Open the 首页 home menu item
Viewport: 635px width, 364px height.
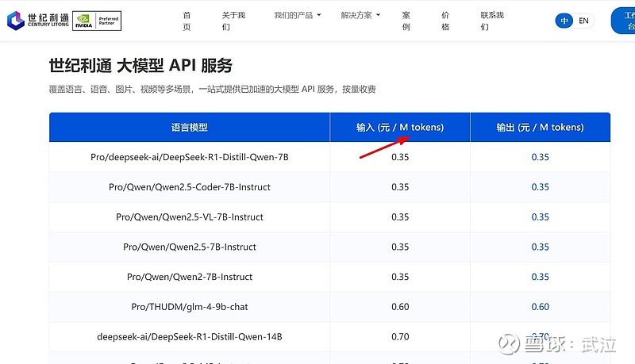187,21
